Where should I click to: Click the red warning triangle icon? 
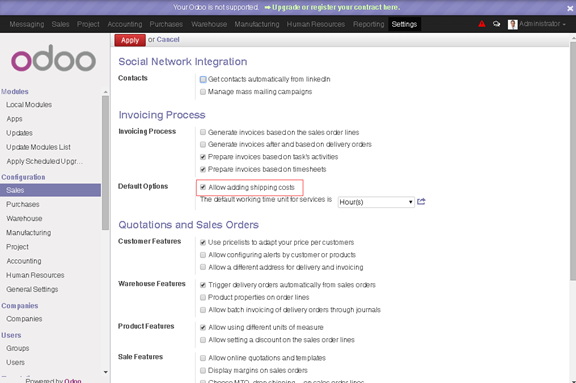click(482, 24)
